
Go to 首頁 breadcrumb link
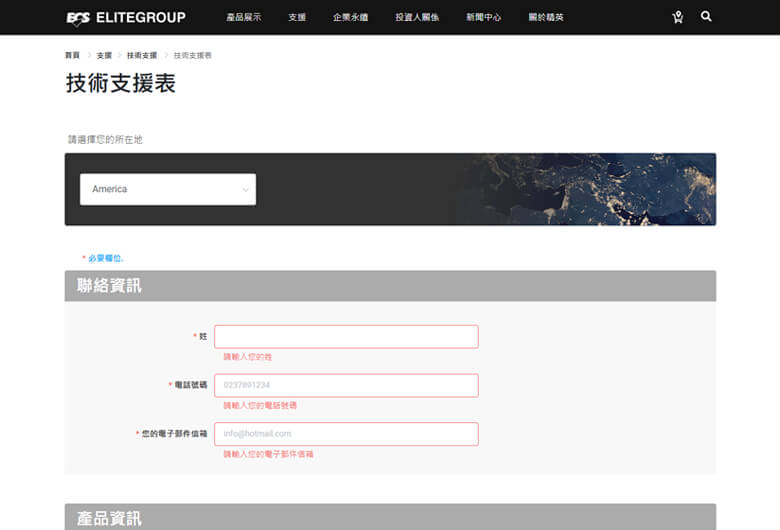click(x=72, y=55)
